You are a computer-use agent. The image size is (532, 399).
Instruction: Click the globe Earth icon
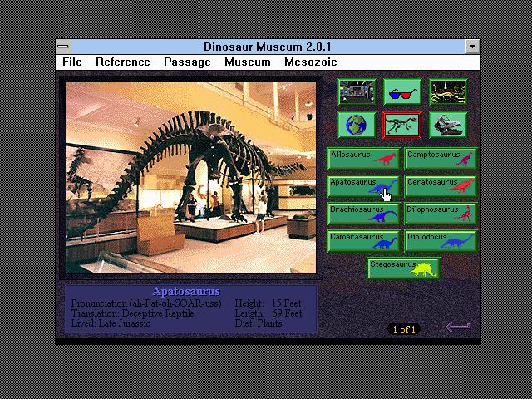tap(357, 125)
